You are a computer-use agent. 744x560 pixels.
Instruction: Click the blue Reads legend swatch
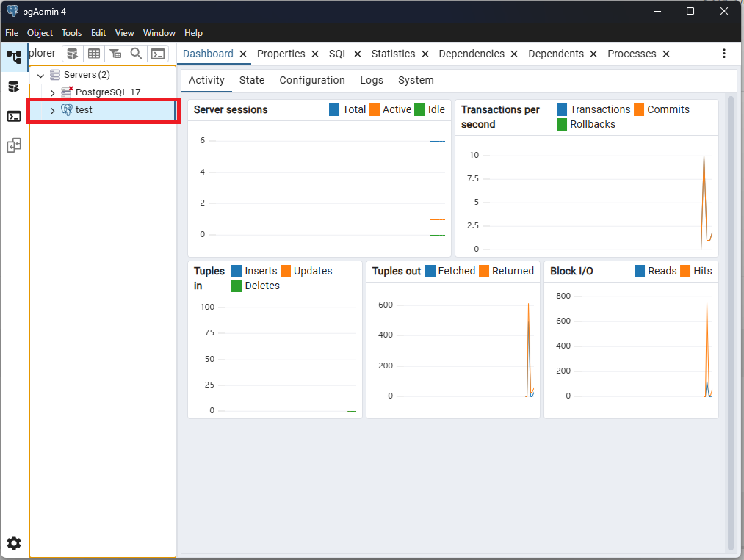pyautogui.click(x=640, y=271)
